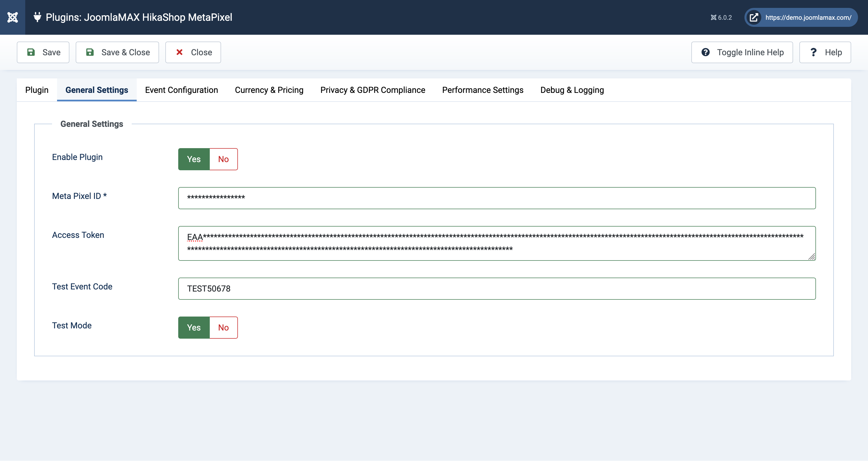
Task: Open the Currency & Pricing tab
Action: (269, 90)
